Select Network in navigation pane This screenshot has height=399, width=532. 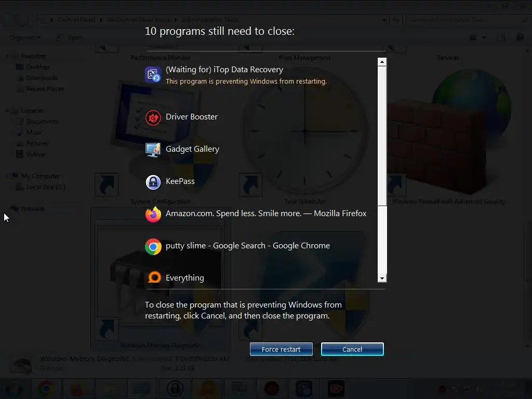(33, 209)
